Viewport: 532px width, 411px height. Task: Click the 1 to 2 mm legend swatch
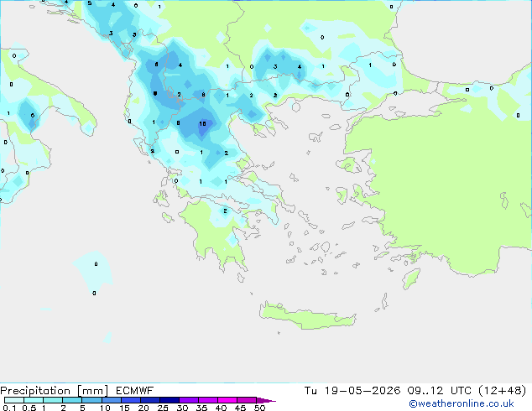[53, 400]
